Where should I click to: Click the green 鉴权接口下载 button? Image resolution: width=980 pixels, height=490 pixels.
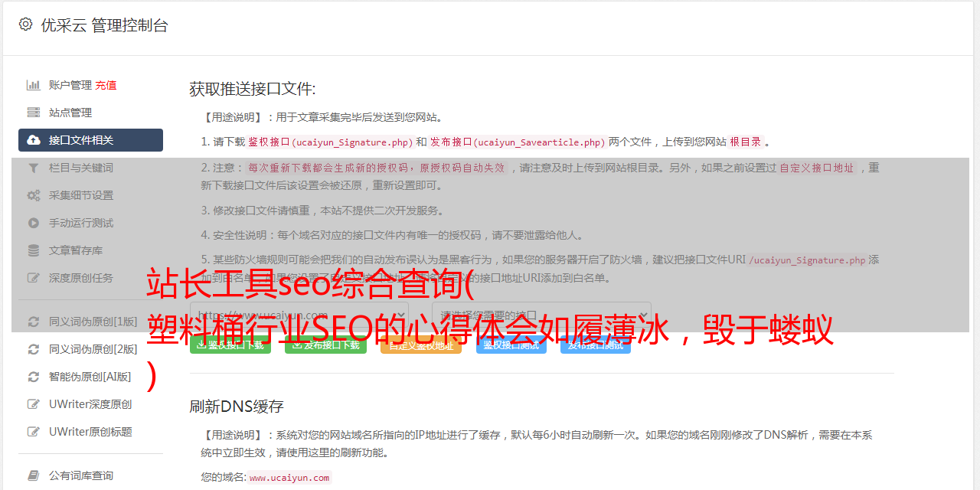(x=230, y=345)
